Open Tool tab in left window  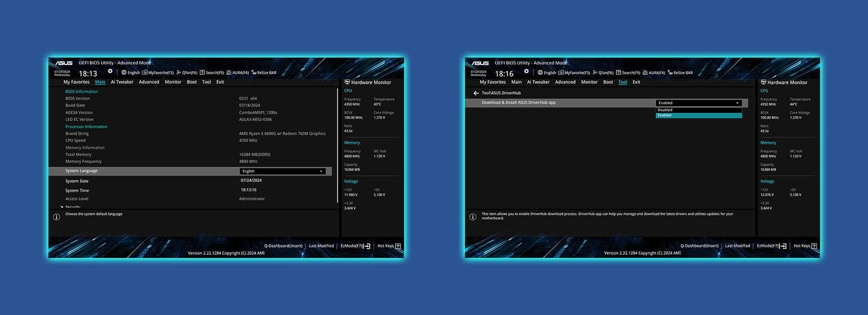click(x=206, y=82)
